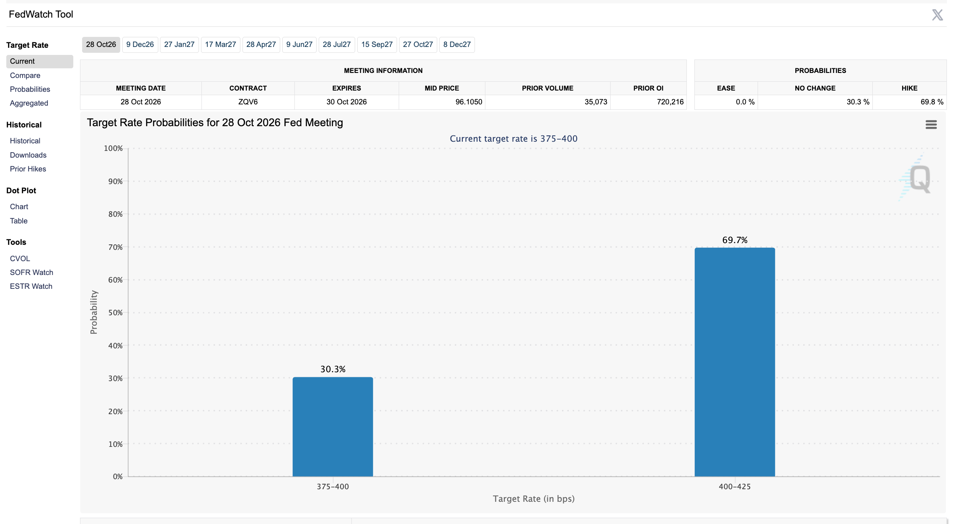
Task: Open SOFR Watch tool
Action: (x=31, y=272)
